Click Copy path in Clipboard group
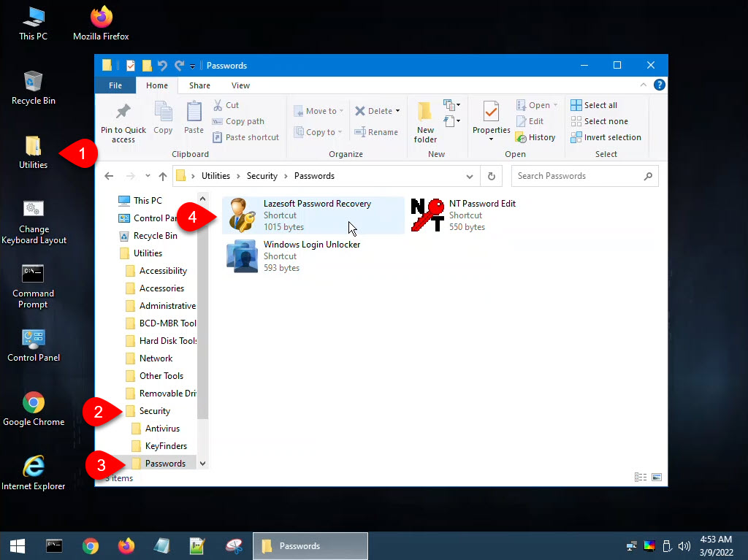This screenshot has height=560, width=748. pyautogui.click(x=238, y=121)
